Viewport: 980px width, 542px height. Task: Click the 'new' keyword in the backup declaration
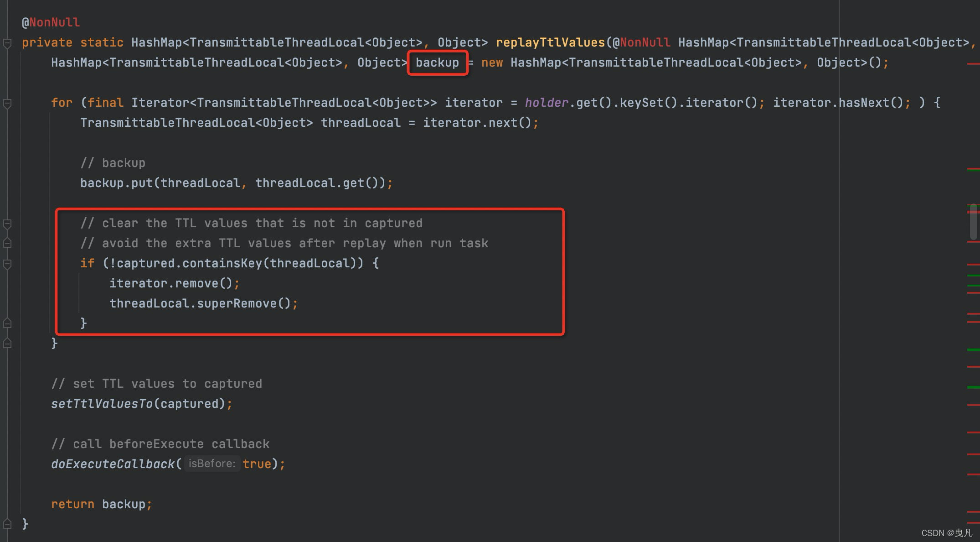click(x=492, y=63)
